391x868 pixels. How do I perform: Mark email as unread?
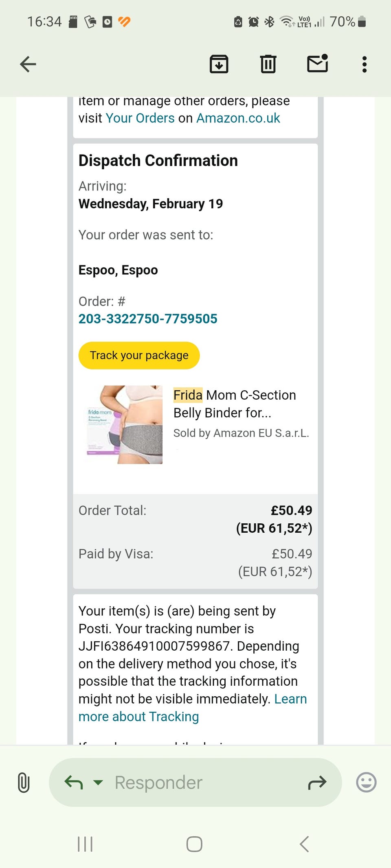pos(317,64)
